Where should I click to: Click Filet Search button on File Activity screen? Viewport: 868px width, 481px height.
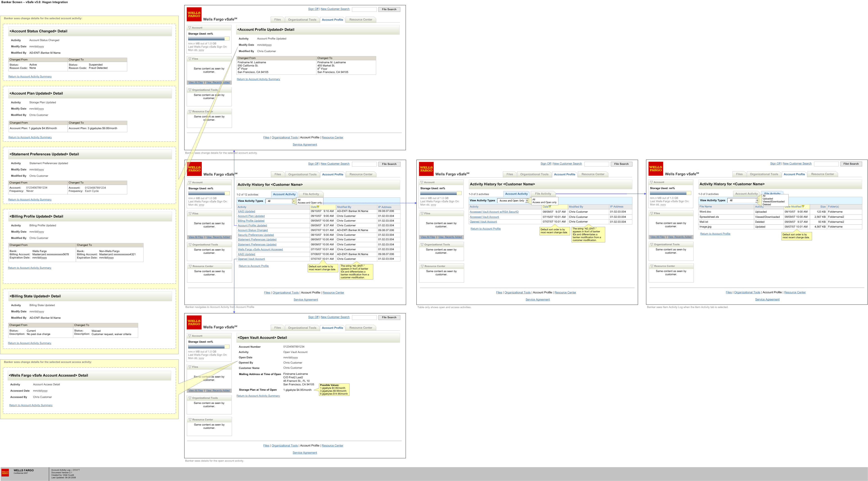[x=851, y=164]
